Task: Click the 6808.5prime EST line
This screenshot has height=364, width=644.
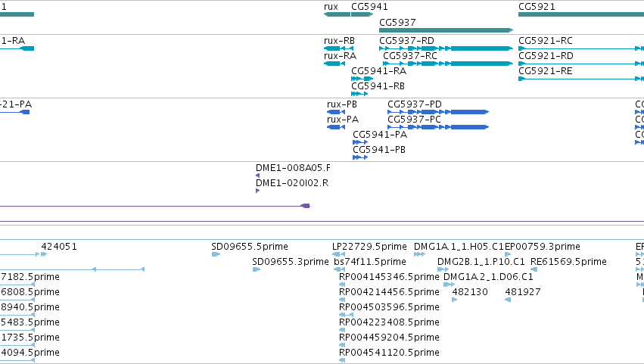Action: (x=17, y=300)
